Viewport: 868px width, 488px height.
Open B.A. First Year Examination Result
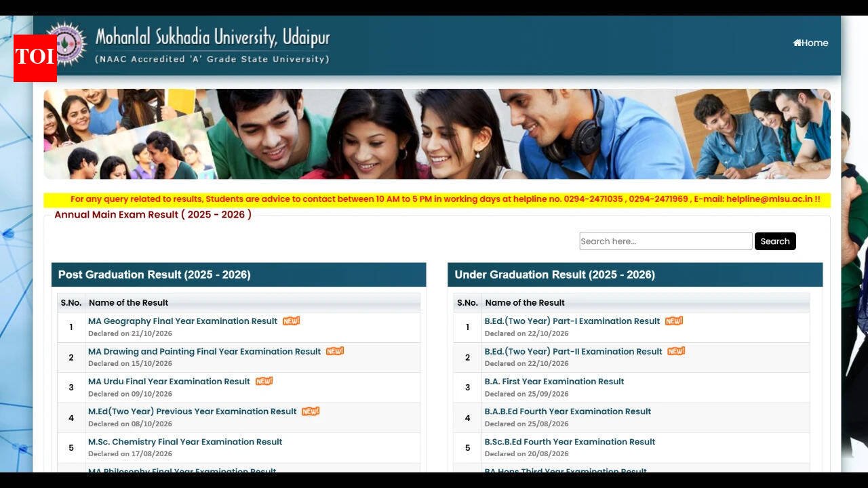554,382
